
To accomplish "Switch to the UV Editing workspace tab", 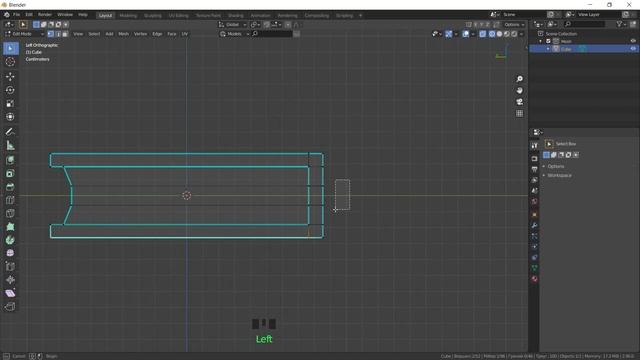I will coord(178,16).
